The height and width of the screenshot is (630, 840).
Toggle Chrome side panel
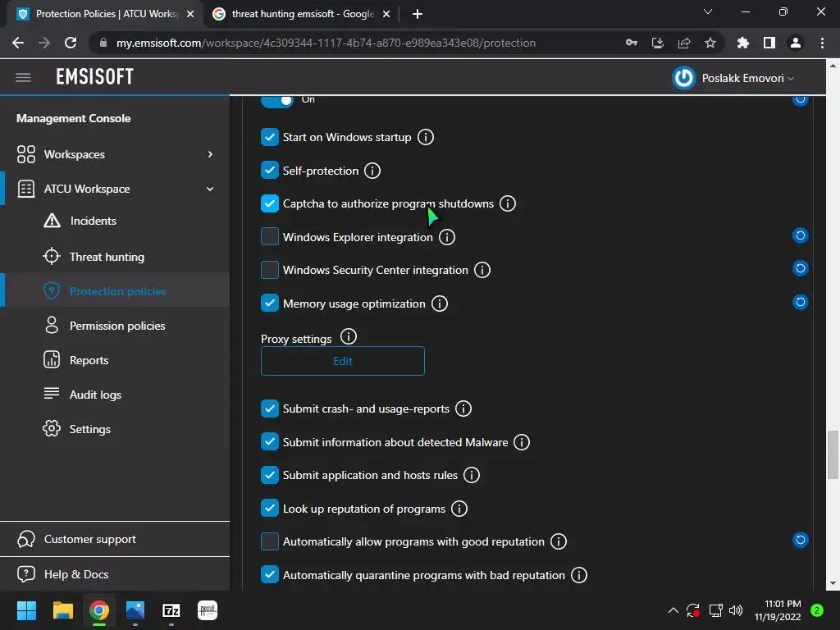point(769,43)
